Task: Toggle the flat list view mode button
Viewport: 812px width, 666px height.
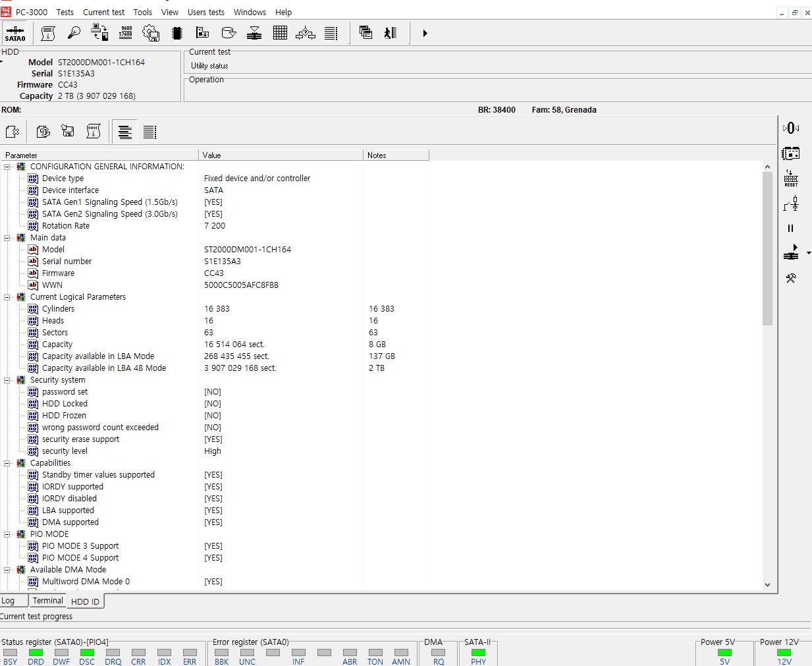Action: [x=149, y=132]
